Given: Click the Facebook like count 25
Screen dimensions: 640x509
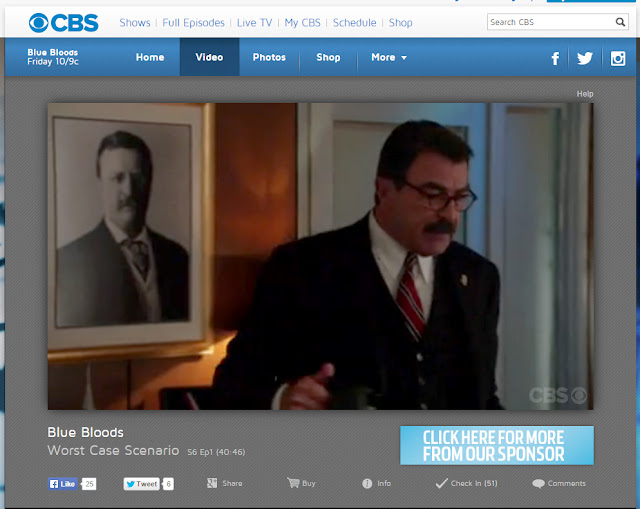Looking at the screenshot, I should (89, 484).
